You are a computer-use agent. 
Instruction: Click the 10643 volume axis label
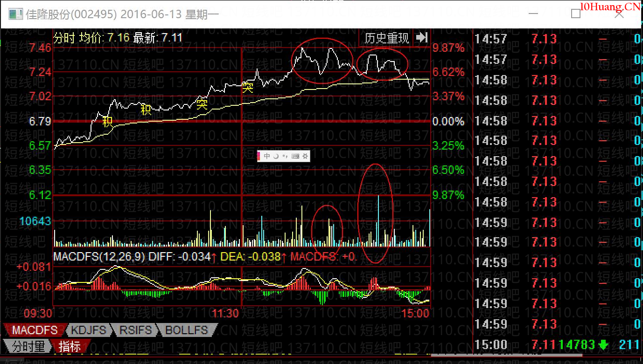pyautogui.click(x=36, y=221)
